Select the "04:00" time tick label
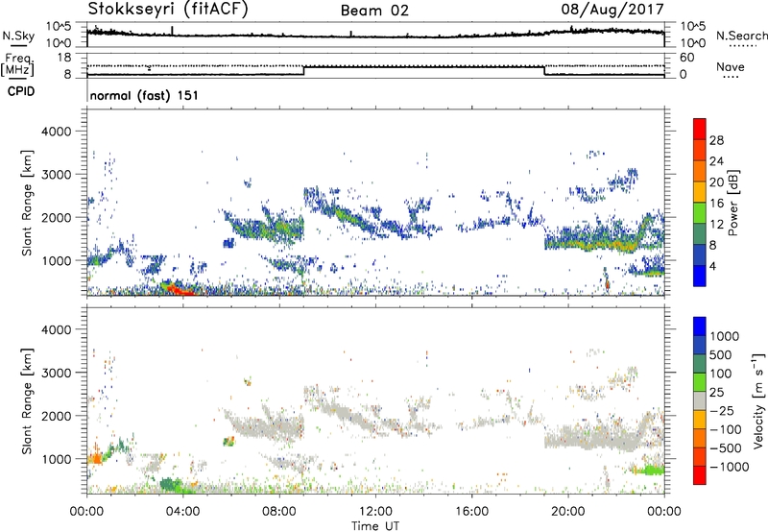 point(183,512)
